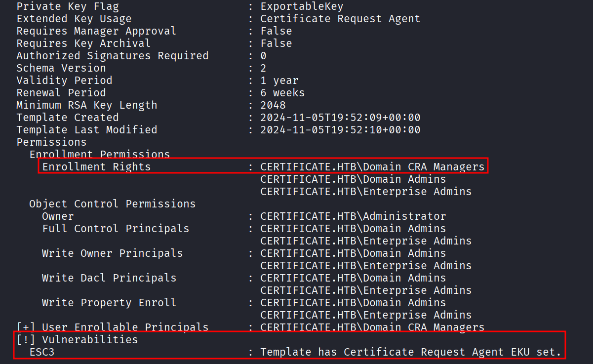Select the Extended Key Usage label
Screen dimensions: 593x364
[x=74, y=19]
